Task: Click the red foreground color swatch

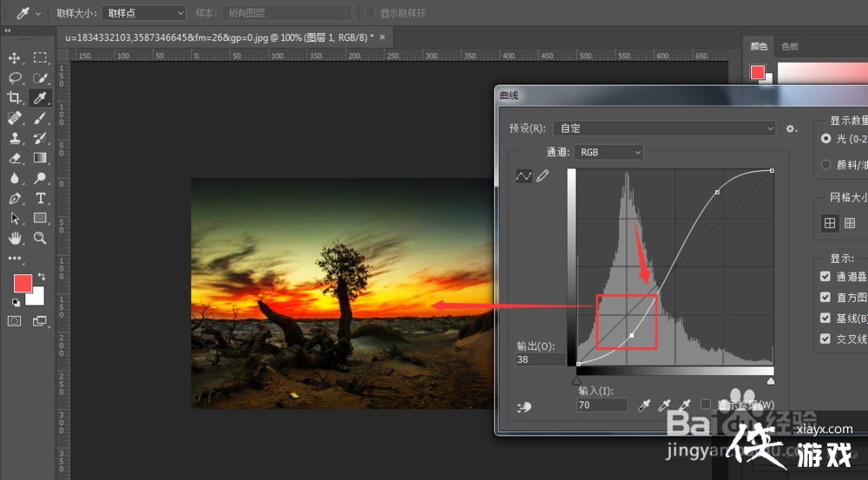Action: 23,283
